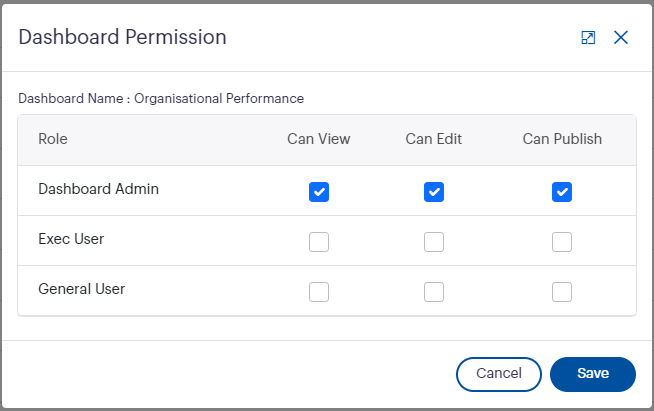Uncheck Can Edit for Dashboard Admin
Image resolution: width=654 pixels, height=411 pixels.
point(434,192)
